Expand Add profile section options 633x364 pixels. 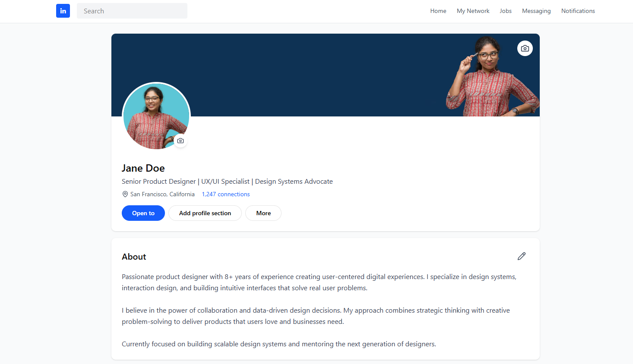[x=205, y=213]
